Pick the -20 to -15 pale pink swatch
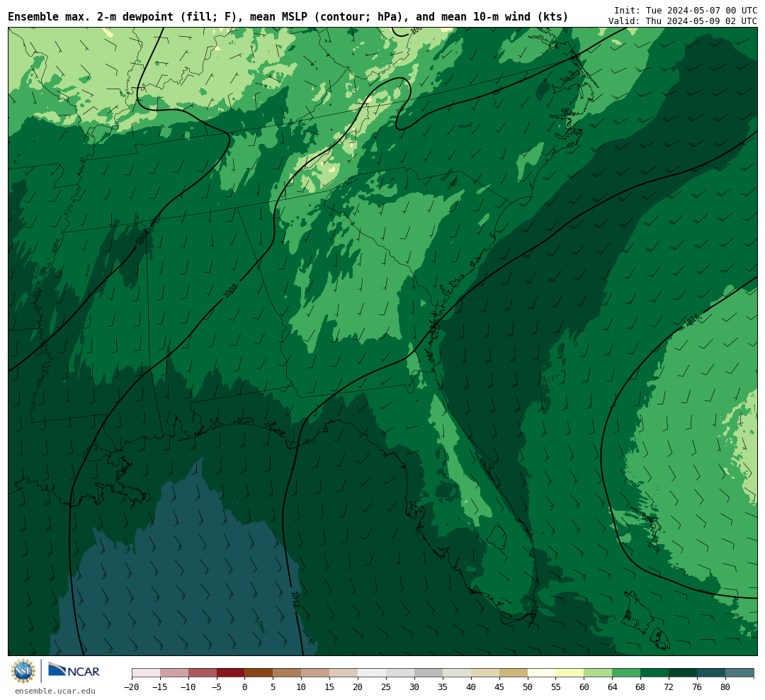This screenshot has height=700, width=765. [146, 672]
